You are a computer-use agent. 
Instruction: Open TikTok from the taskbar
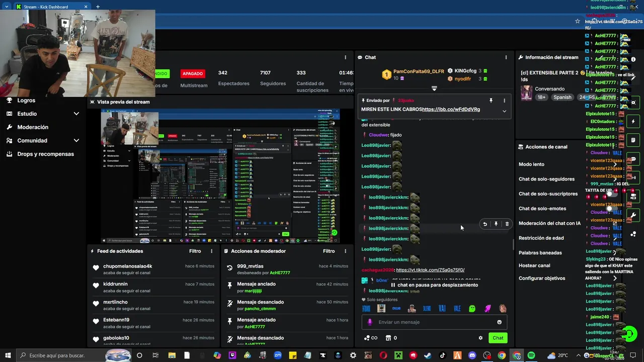tap(442, 355)
